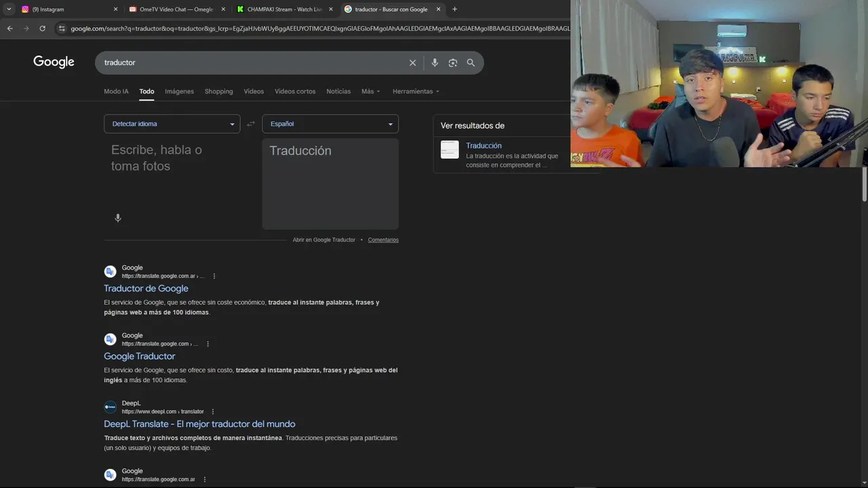Clear the search box with the X icon

pyautogui.click(x=412, y=62)
